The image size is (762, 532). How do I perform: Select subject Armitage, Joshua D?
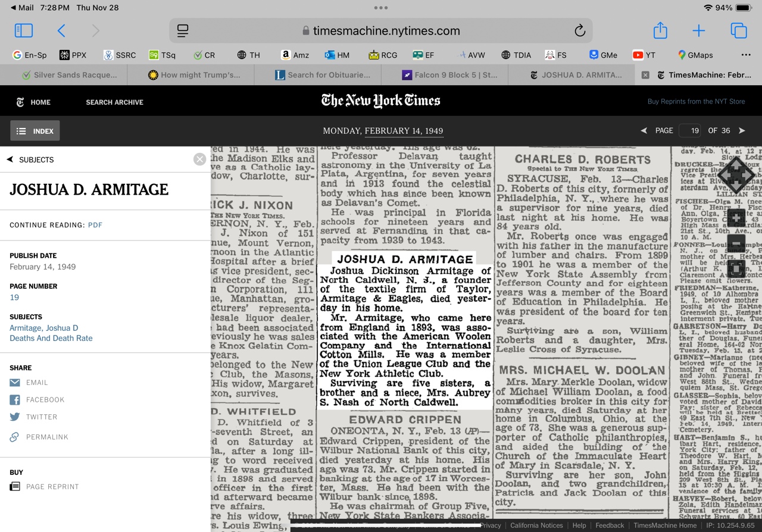coord(43,328)
